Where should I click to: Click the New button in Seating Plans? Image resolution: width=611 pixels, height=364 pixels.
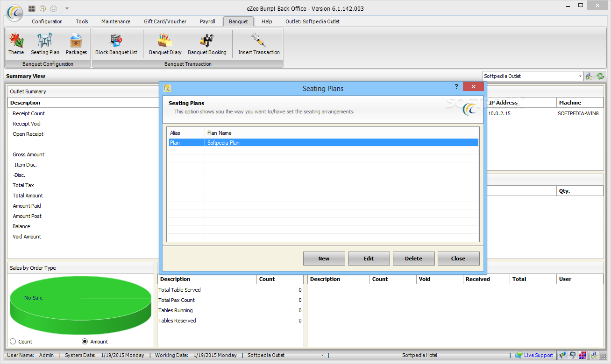pos(324,259)
